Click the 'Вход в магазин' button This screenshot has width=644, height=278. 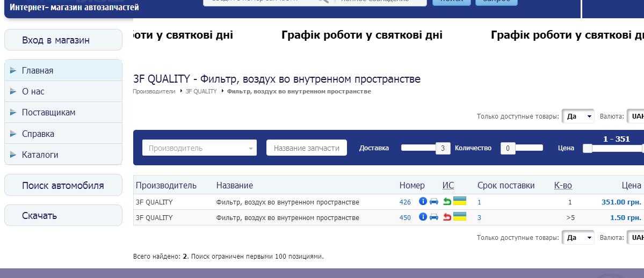click(x=63, y=40)
